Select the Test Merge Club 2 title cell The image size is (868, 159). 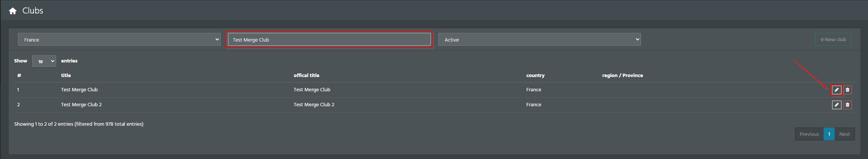coord(81,104)
